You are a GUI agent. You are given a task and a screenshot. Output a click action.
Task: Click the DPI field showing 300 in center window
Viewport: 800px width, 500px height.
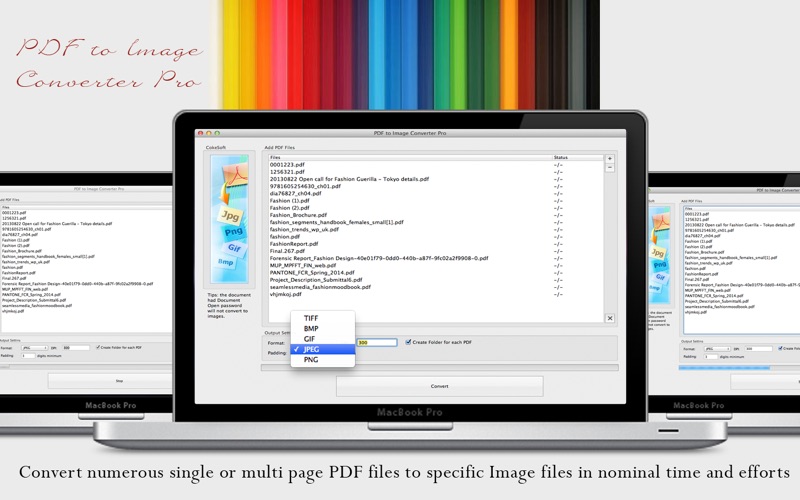click(x=377, y=342)
